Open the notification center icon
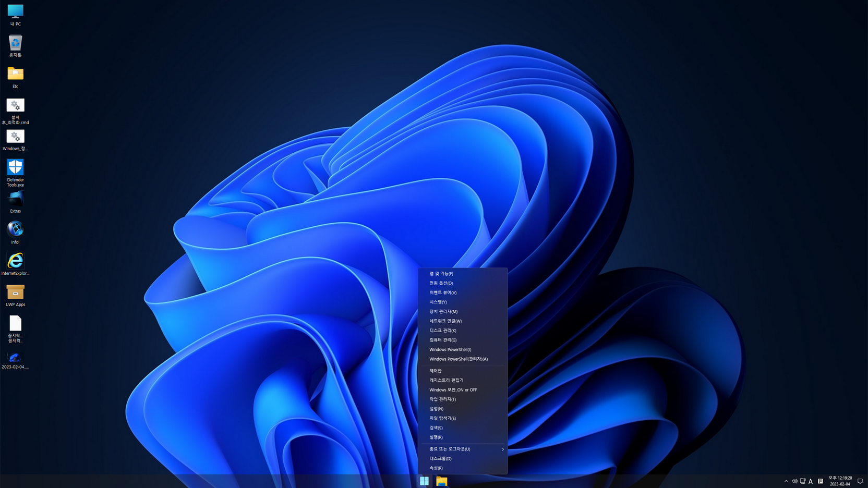The image size is (868, 488). (x=860, y=481)
